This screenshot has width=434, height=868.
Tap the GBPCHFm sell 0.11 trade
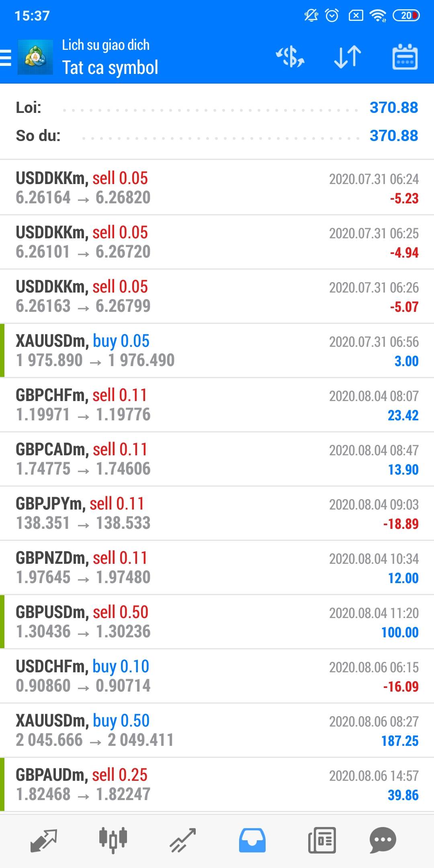pyautogui.click(x=217, y=405)
